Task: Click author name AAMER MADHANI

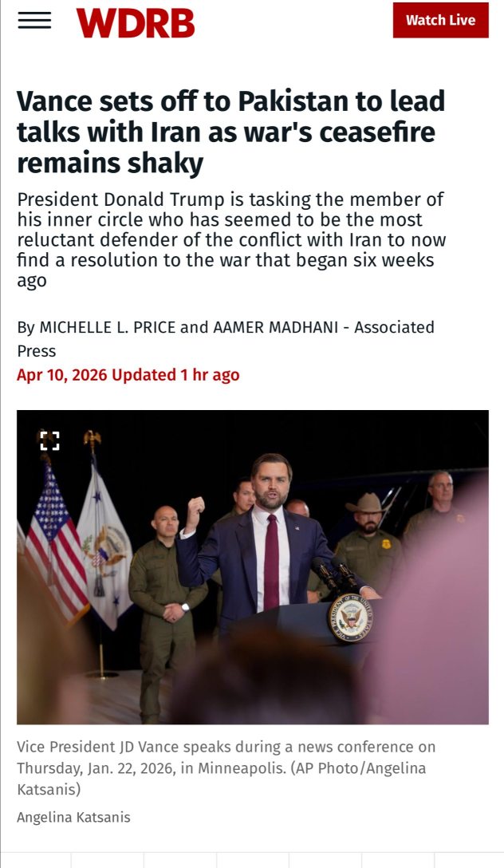Action: [275, 327]
